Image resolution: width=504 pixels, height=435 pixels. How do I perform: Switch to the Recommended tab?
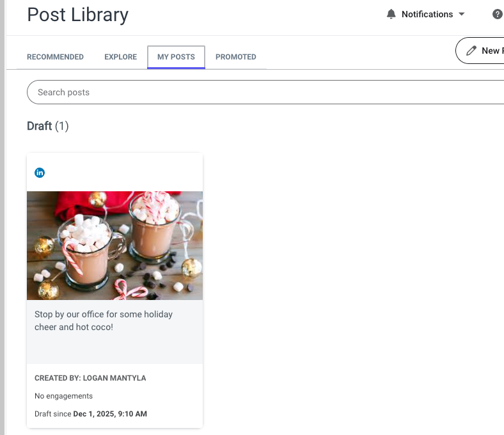tap(55, 57)
